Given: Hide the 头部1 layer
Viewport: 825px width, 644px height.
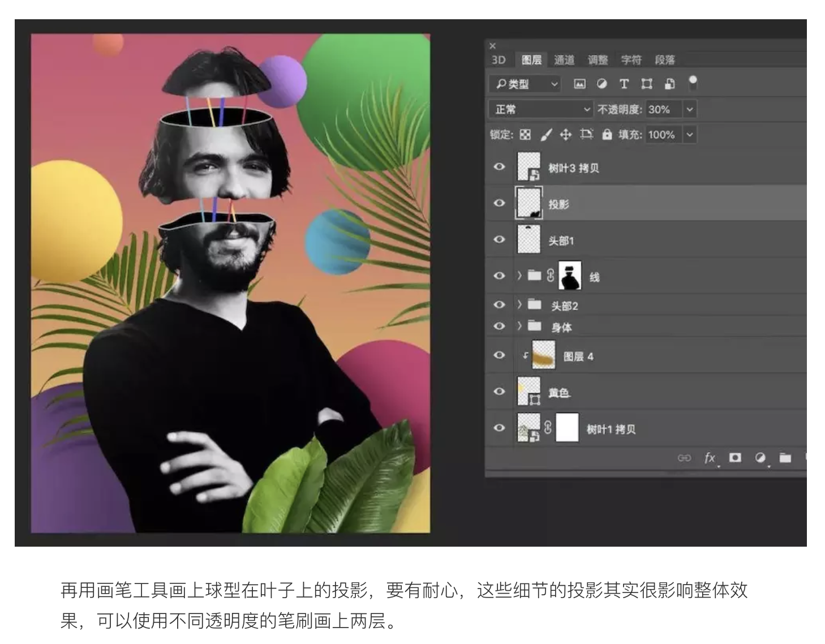Looking at the screenshot, I should point(499,239).
